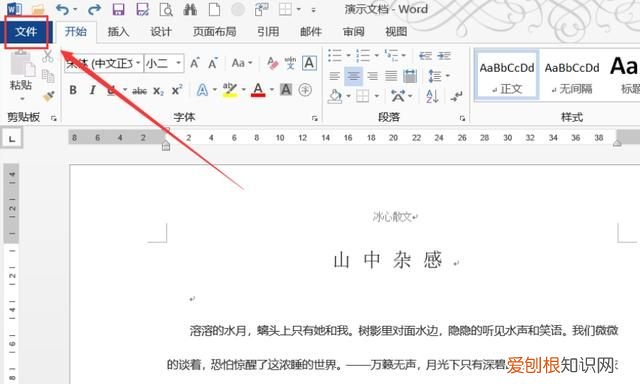The height and width of the screenshot is (384, 640).
Task: Open the undo history dropdown arrow
Action: point(75,9)
